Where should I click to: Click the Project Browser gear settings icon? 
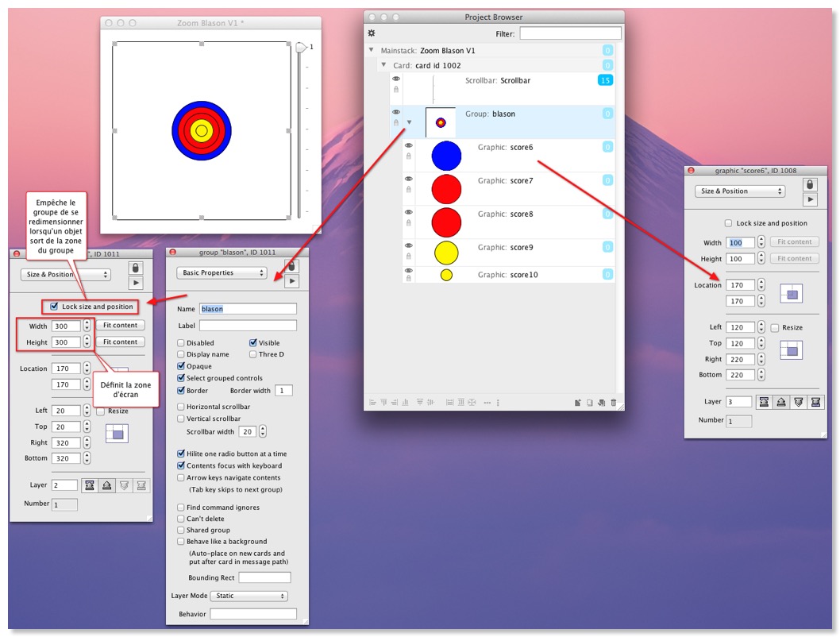point(372,33)
